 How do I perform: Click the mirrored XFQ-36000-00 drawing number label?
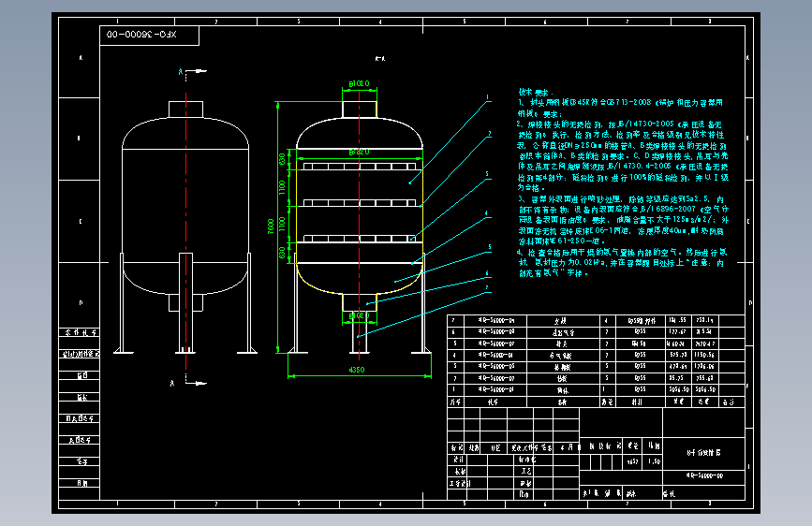(141, 35)
